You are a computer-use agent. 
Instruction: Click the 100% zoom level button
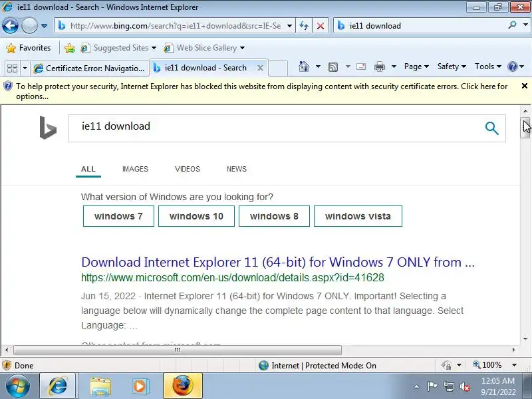(487, 365)
